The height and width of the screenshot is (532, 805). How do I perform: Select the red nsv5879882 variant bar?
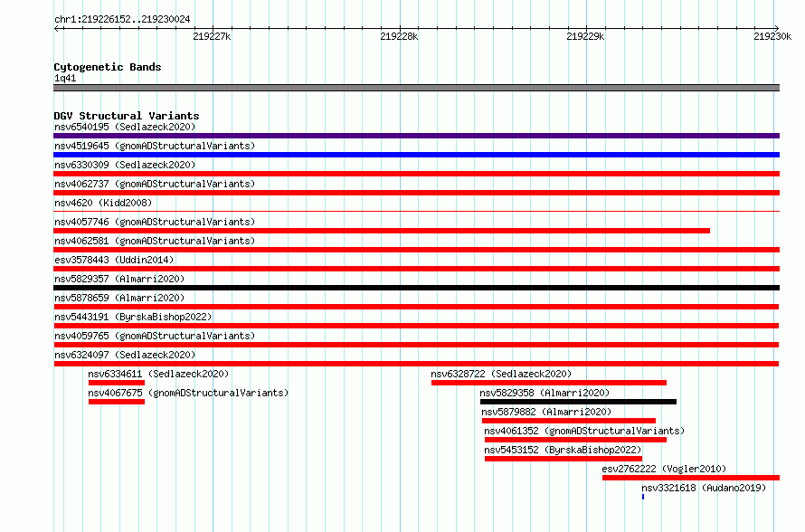(x=569, y=421)
